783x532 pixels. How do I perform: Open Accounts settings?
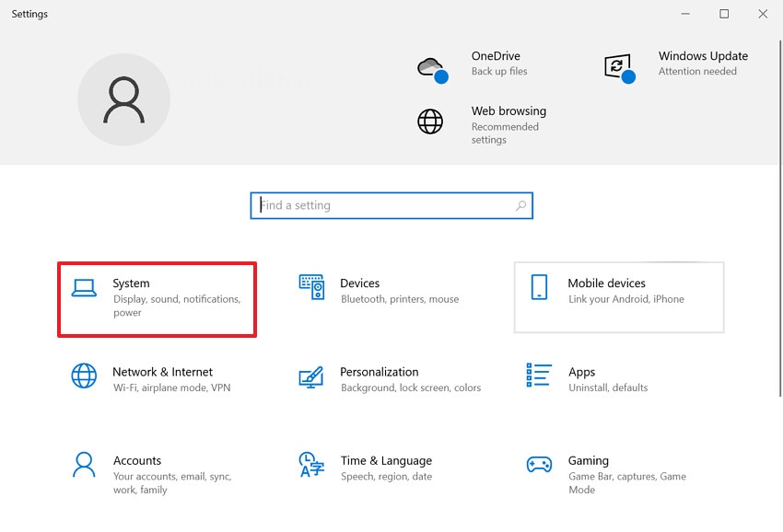(137, 468)
